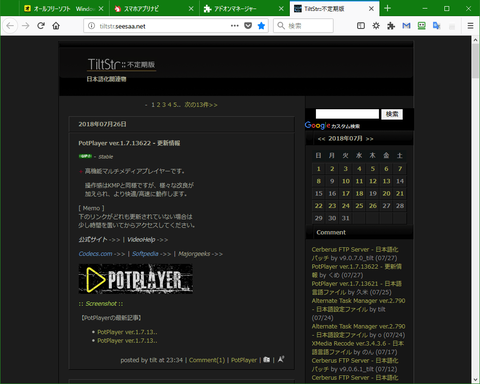Image resolution: width=480 pixels, height=384 pixels.
Task: Open the 公式サイト link
Action: pyautogui.click(x=93, y=239)
